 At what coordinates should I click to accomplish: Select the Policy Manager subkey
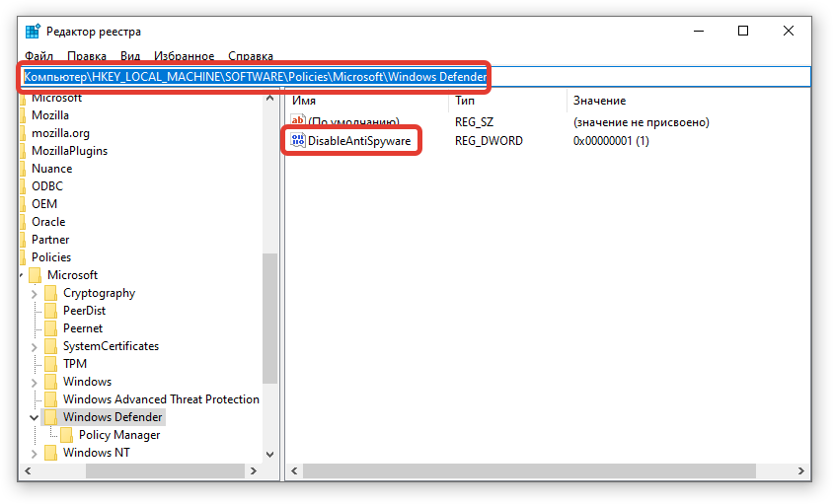coord(119,435)
